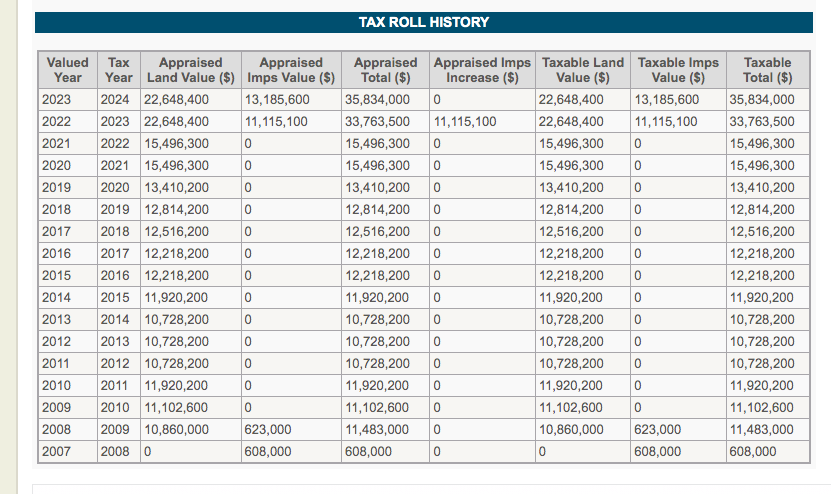Click taxable land value in valued year 2018 row
Screen dimensions: 831x494
tap(583, 210)
